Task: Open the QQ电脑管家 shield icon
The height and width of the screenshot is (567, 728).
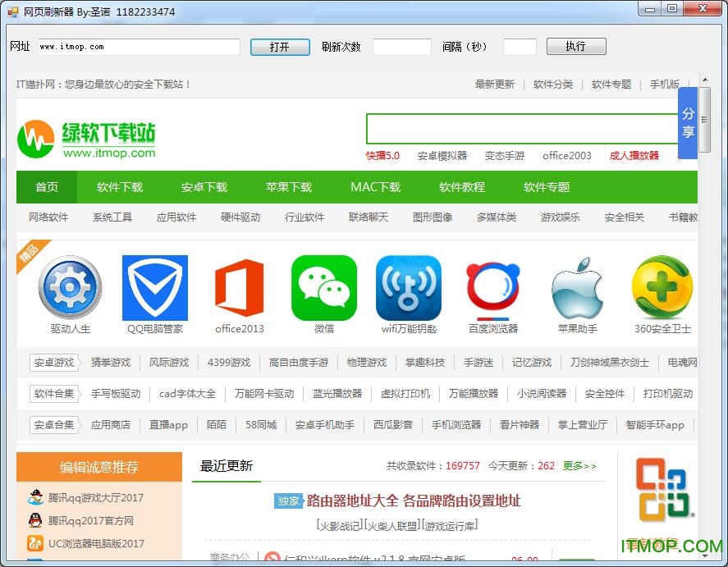Action: 155,288
